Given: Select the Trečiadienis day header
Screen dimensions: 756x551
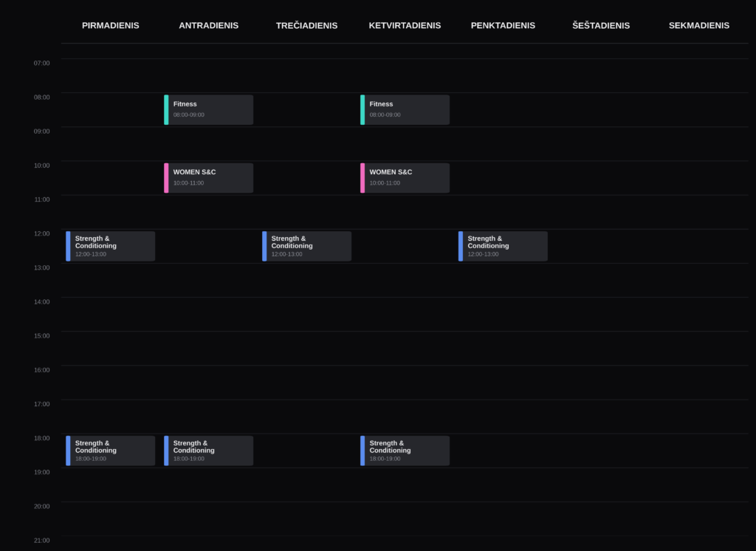Looking at the screenshot, I should 306,25.
